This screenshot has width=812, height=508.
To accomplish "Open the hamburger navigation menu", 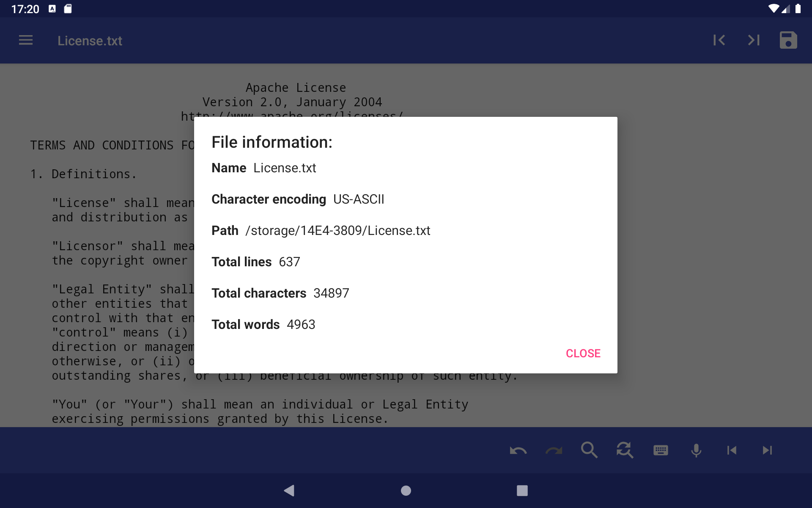I will tap(26, 40).
